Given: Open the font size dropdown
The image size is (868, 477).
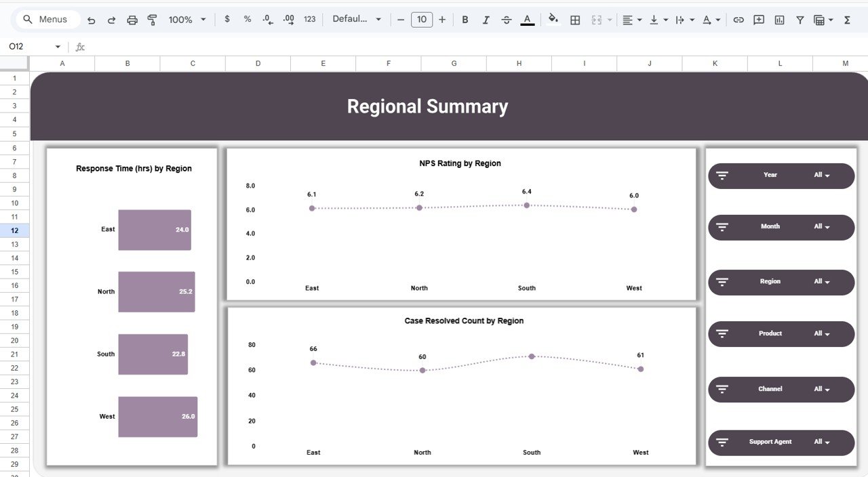Looking at the screenshot, I should pyautogui.click(x=422, y=19).
